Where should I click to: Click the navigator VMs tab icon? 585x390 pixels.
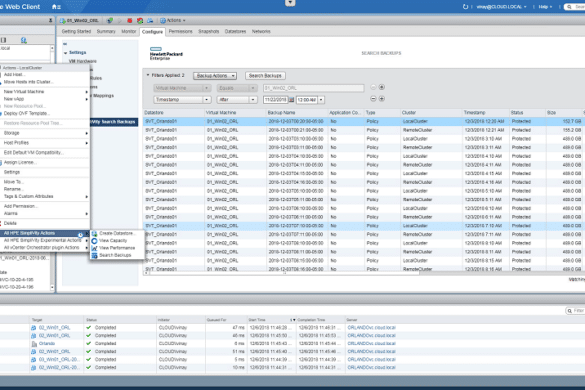(24, 40)
